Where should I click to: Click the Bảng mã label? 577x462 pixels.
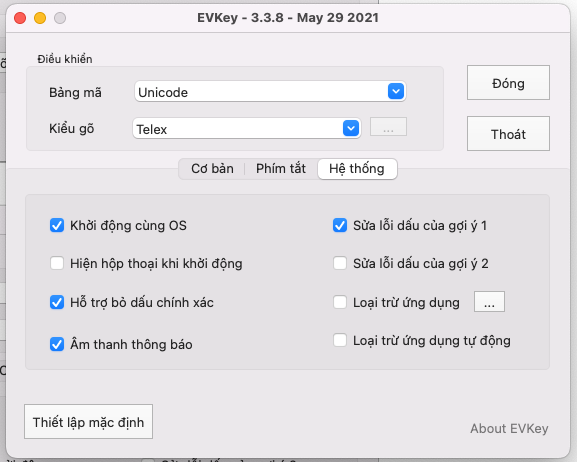click(x=75, y=92)
